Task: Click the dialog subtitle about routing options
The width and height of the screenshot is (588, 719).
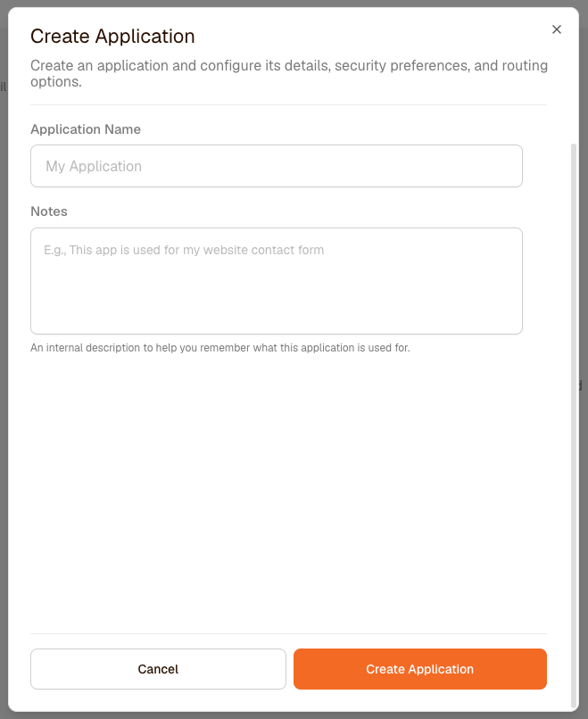Action: click(x=289, y=73)
